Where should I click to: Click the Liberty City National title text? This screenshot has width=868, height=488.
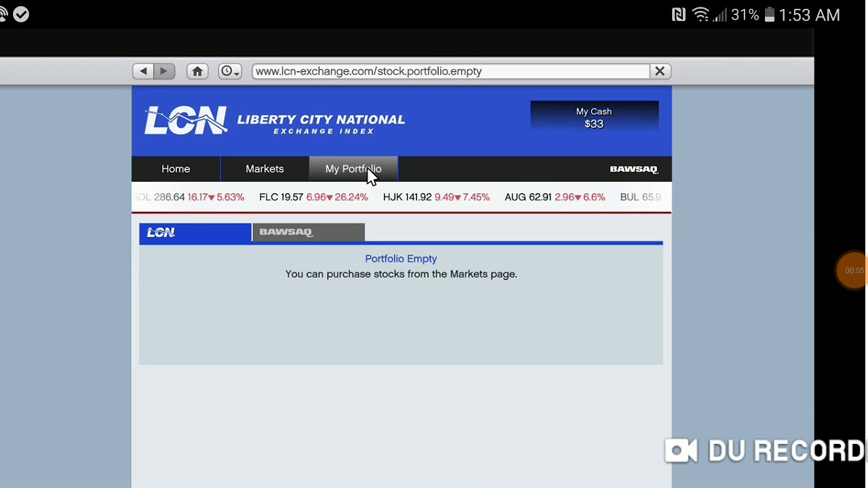tap(321, 119)
